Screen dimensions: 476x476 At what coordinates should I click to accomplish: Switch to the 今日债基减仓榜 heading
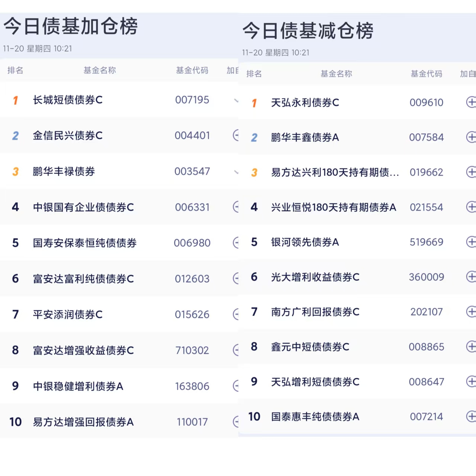[308, 30]
